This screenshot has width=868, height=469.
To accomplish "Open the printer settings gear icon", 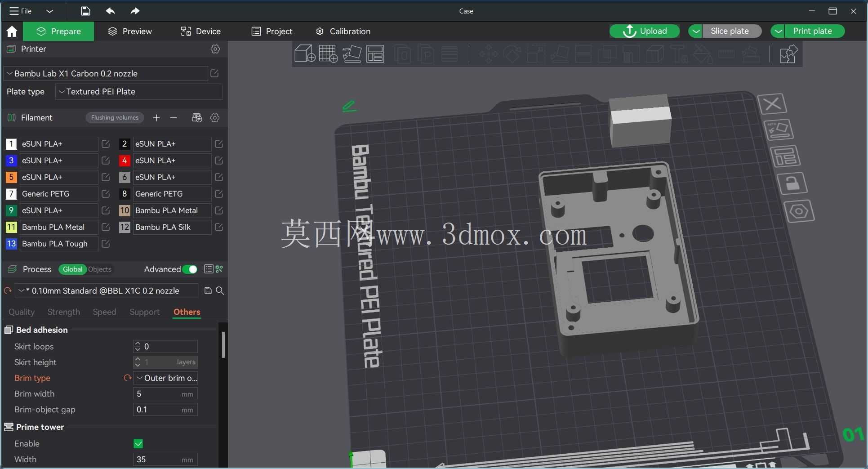I will (x=215, y=49).
